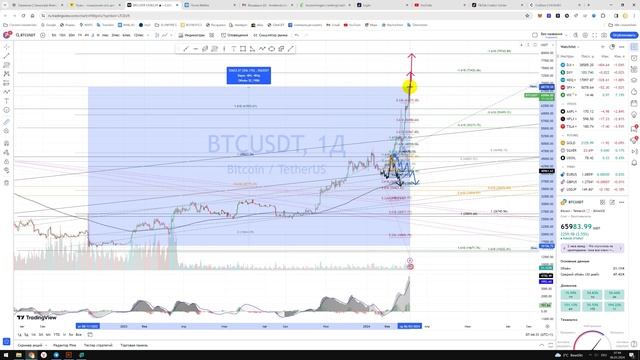Screen dimensions: 640x360
Task: Open Watchlist more options menu
Action: pos(621,47)
